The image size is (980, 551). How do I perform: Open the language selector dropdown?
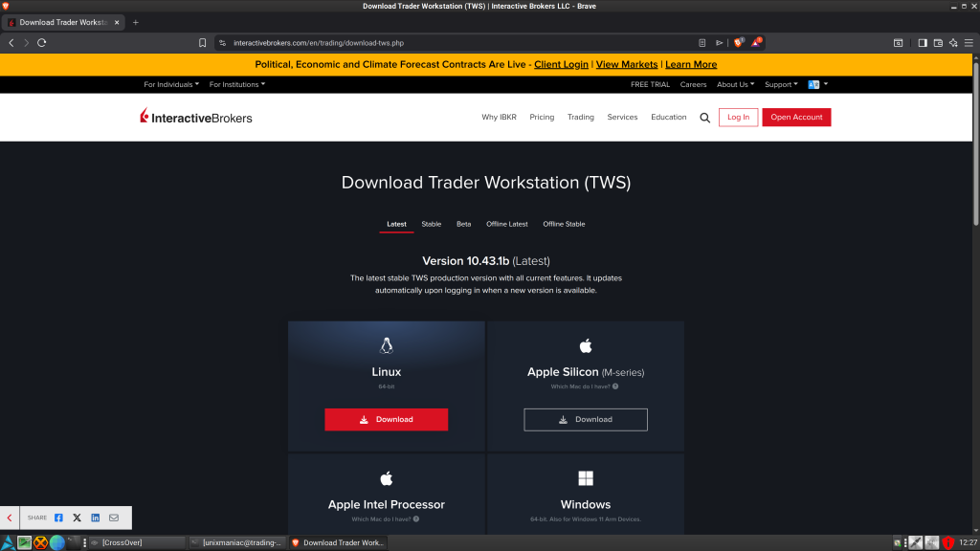coord(816,84)
